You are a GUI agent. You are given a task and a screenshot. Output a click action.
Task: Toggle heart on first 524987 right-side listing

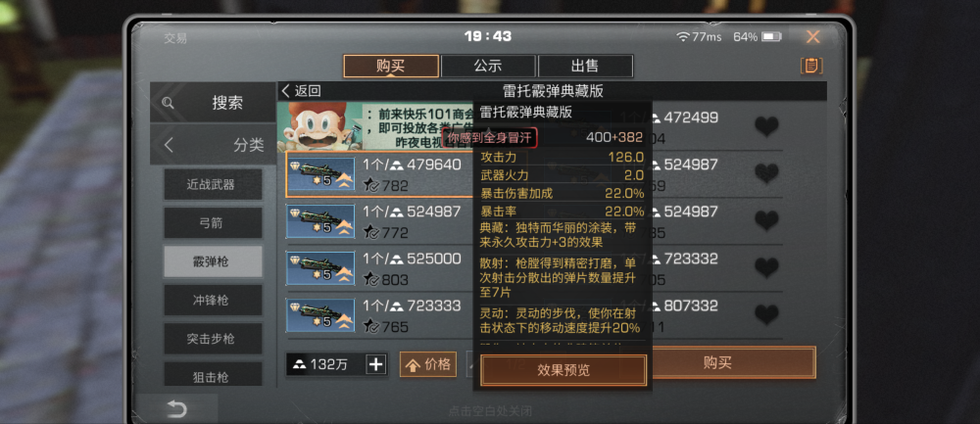coord(766,173)
